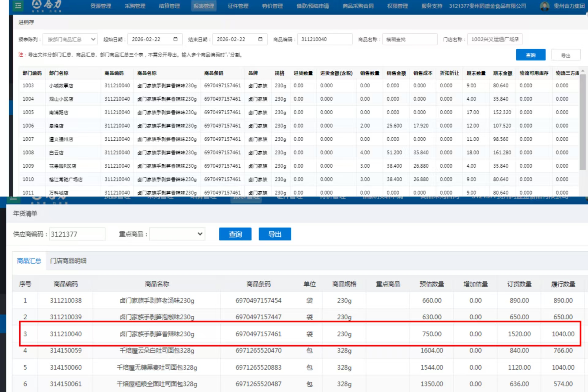Screen dimensions: 588x392
Task: Click the 供应商编码 input field
Action: pos(77,234)
